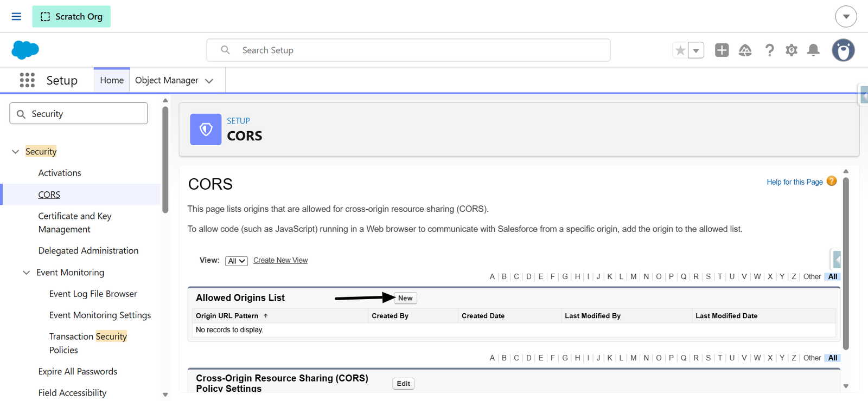Image resolution: width=868 pixels, height=401 pixels.
Task: Click the Search Setup input field
Action: [408, 50]
